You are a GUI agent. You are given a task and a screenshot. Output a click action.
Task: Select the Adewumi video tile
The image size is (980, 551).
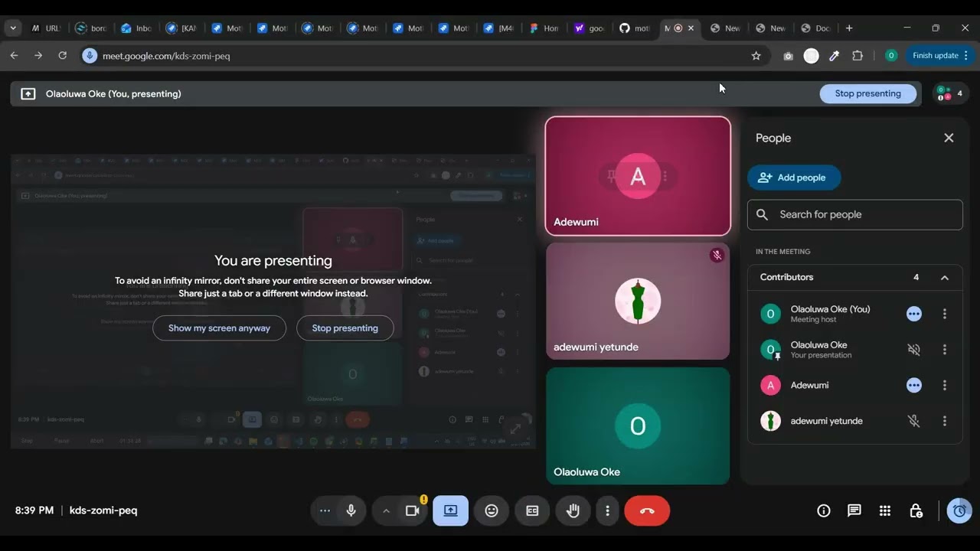638,176
